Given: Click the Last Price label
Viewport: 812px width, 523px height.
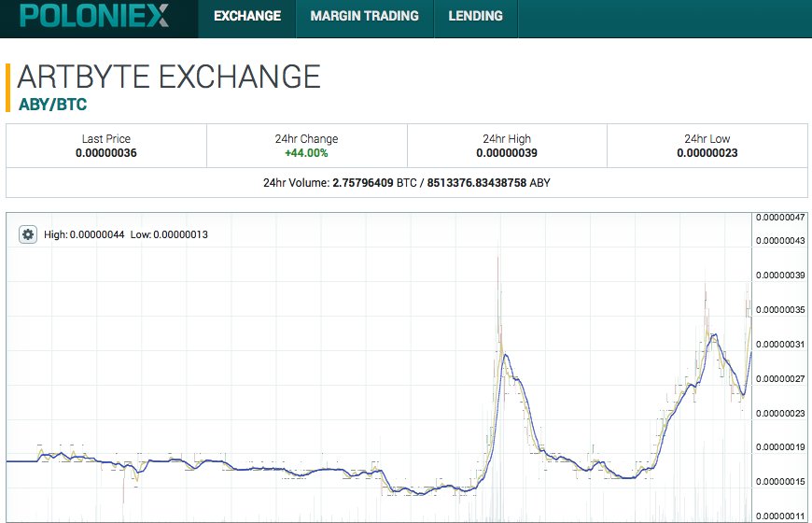Looking at the screenshot, I should [x=106, y=139].
